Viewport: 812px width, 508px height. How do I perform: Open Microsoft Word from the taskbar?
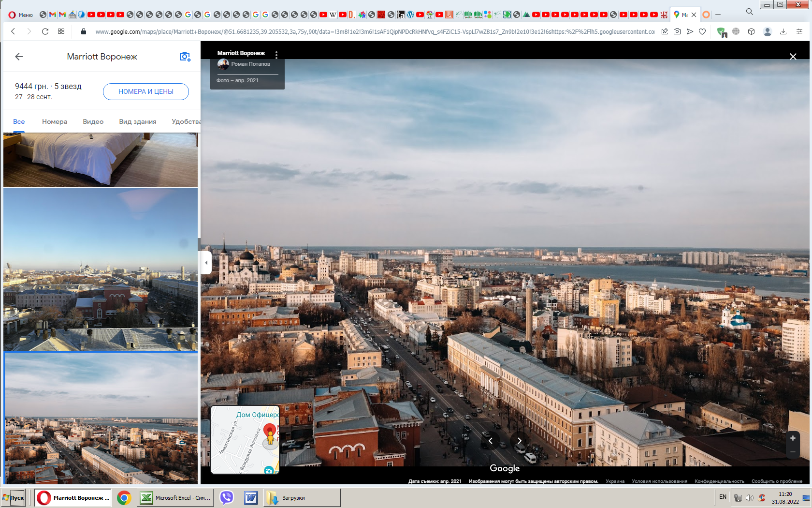pyautogui.click(x=251, y=497)
